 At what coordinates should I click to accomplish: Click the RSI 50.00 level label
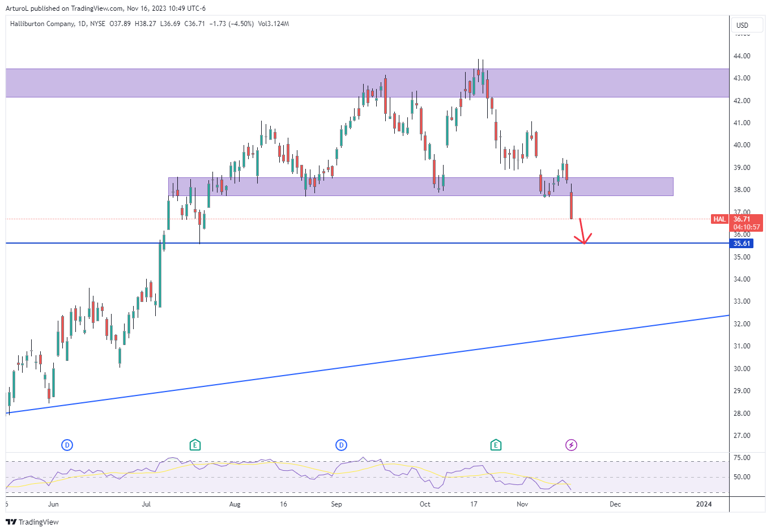(x=742, y=477)
